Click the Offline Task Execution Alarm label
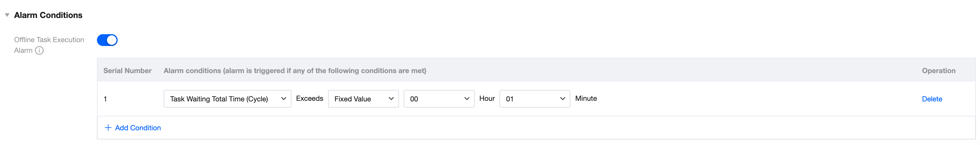This screenshot has height=145, width=980. tap(49, 40)
